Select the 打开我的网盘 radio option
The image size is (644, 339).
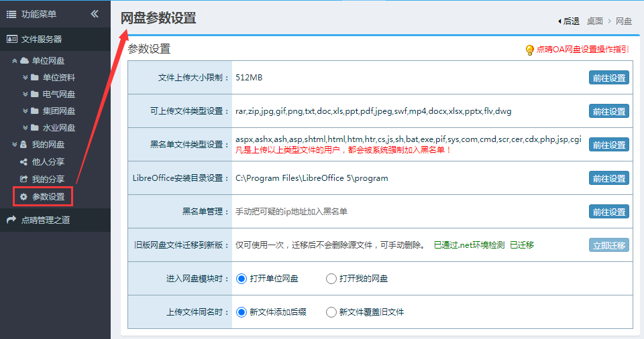point(331,279)
